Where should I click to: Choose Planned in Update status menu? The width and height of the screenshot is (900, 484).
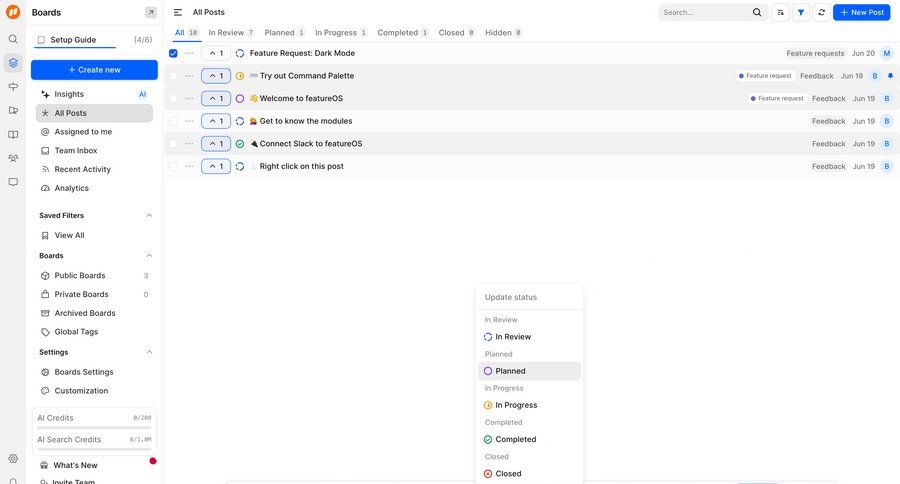click(x=529, y=371)
